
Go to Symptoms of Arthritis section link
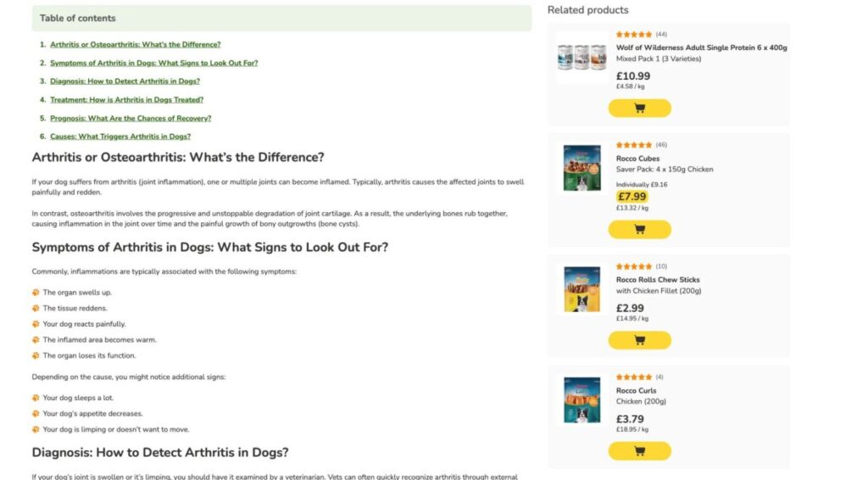pos(153,63)
